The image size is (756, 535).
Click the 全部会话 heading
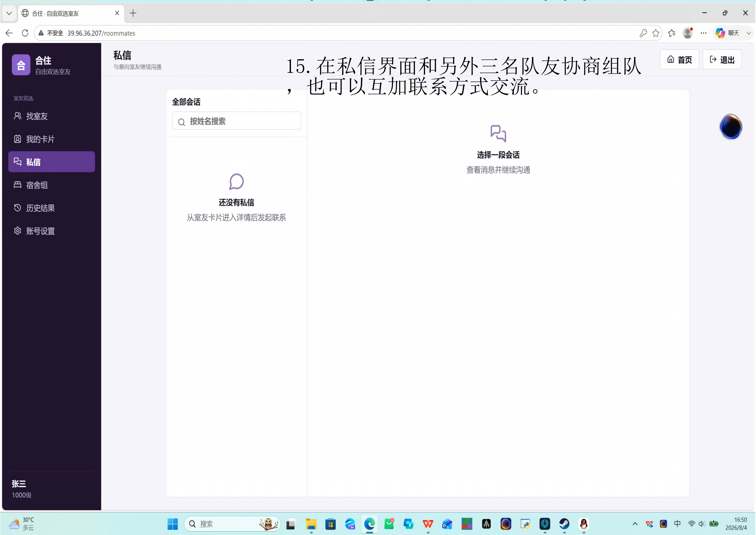click(x=186, y=102)
